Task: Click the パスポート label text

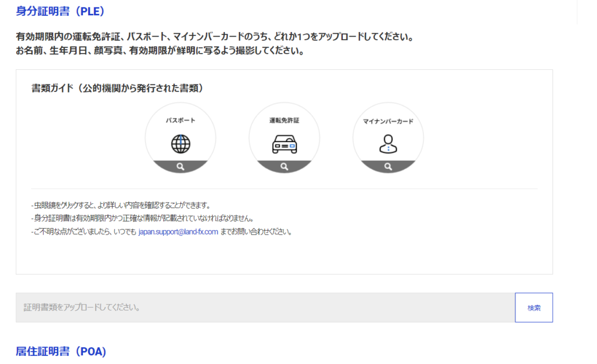Action: 181,121
